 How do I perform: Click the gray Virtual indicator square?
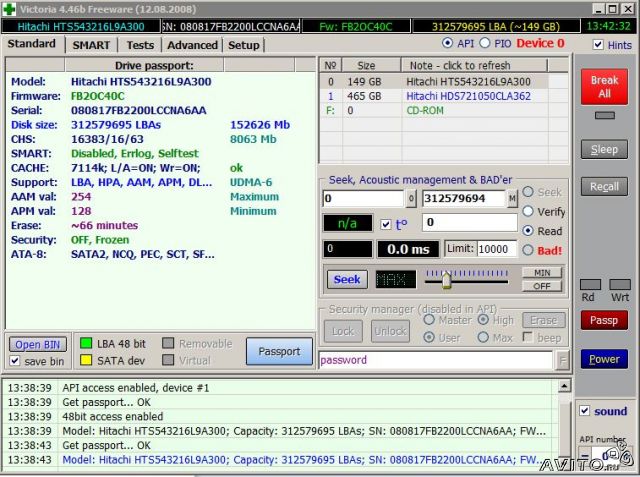pos(168,359)
